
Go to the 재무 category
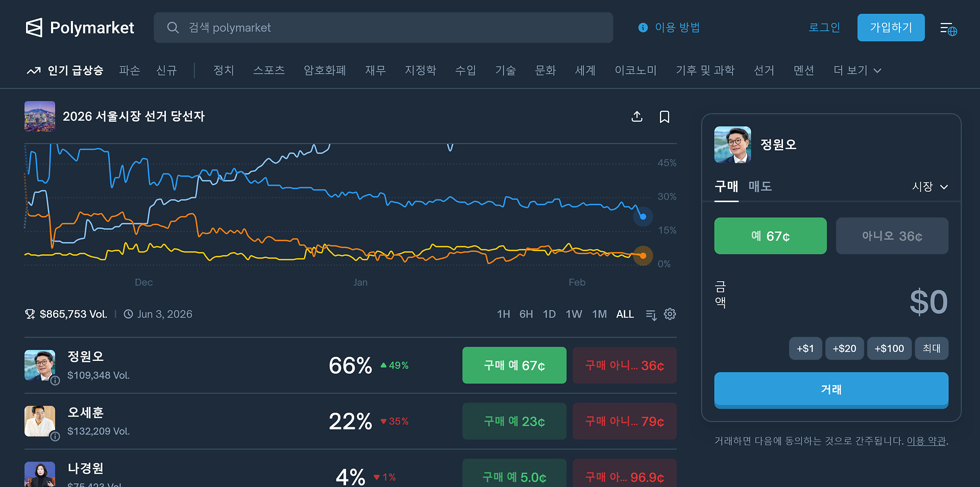[376, 70]
